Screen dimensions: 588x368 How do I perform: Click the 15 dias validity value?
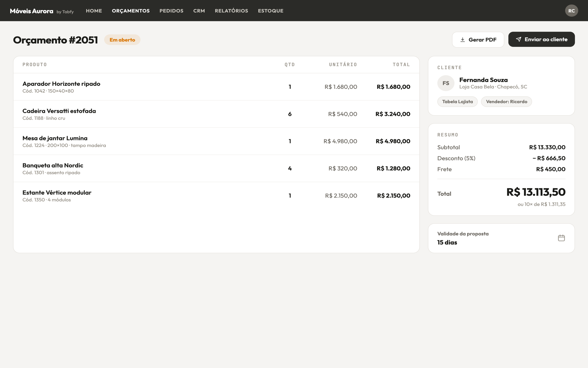(x=447, y=242)
